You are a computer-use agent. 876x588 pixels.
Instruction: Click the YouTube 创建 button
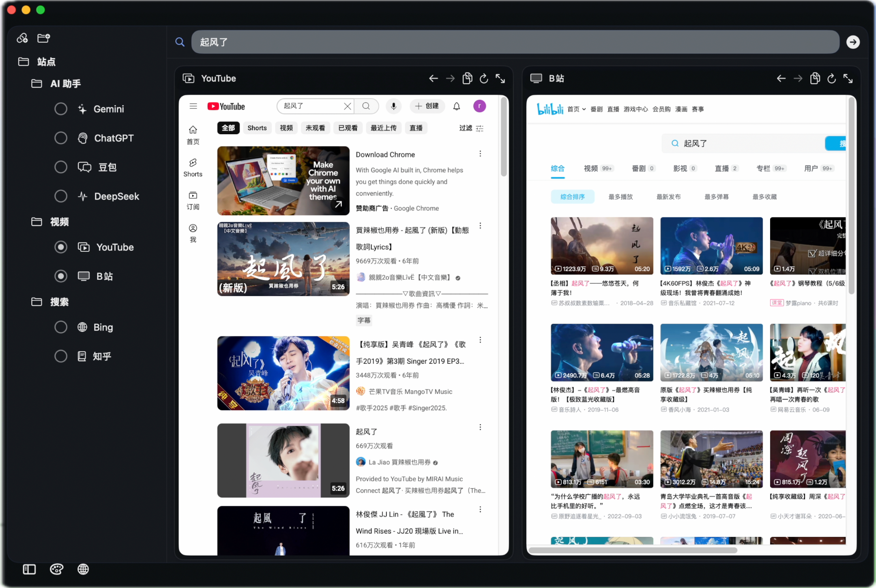[x=427, y=106]
